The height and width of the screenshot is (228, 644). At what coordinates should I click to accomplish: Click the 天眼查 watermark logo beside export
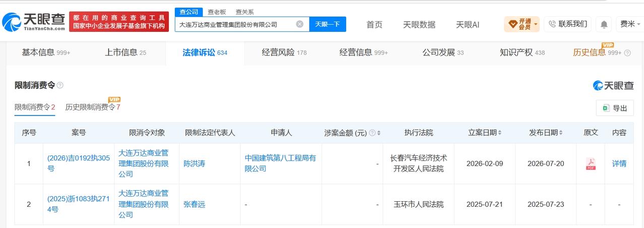point(613,85)
